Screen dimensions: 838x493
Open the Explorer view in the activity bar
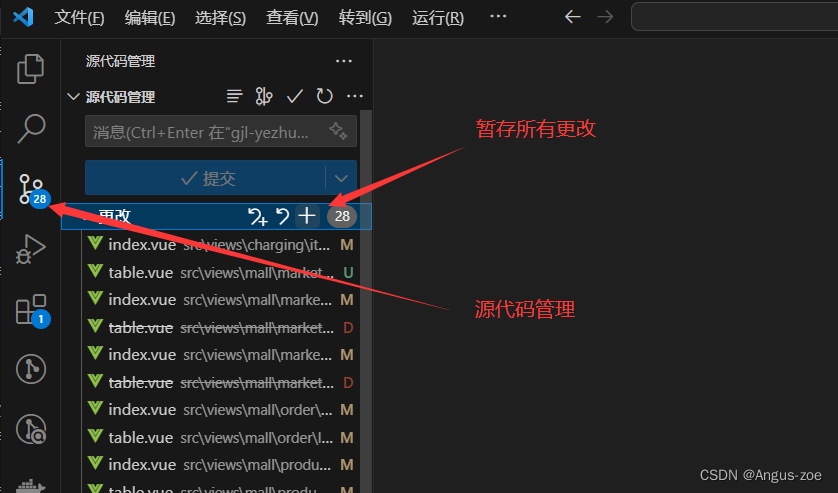pos(30,69)
